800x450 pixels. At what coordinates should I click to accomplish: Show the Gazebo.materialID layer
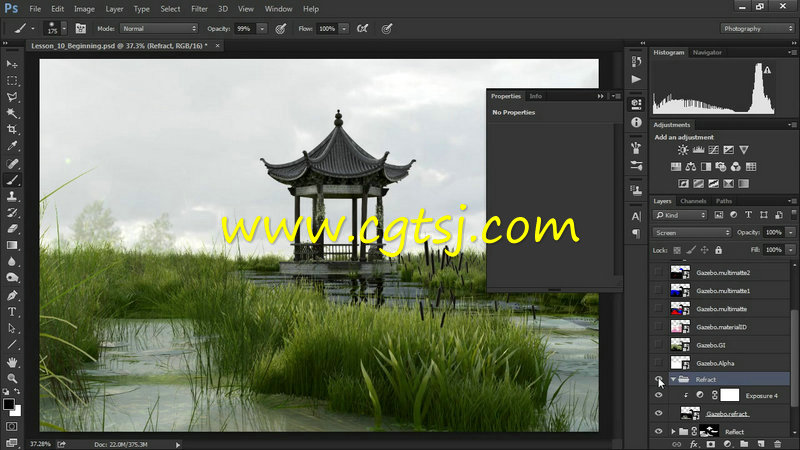[659, 327]
